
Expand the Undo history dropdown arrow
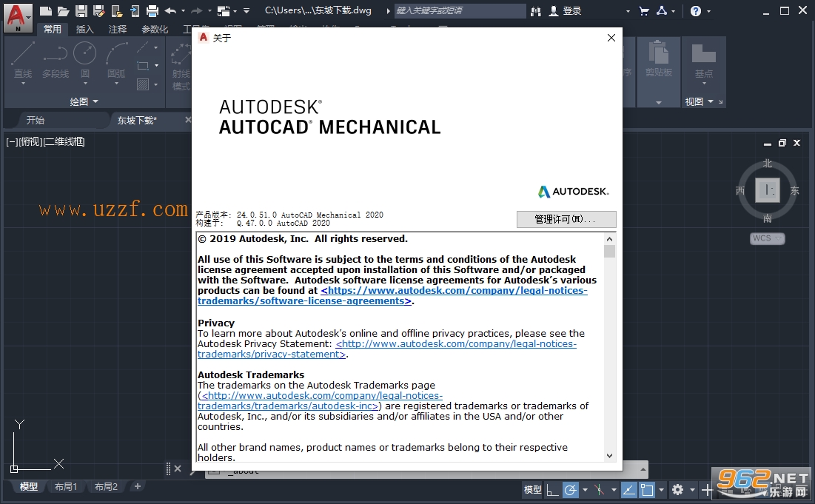183,11
